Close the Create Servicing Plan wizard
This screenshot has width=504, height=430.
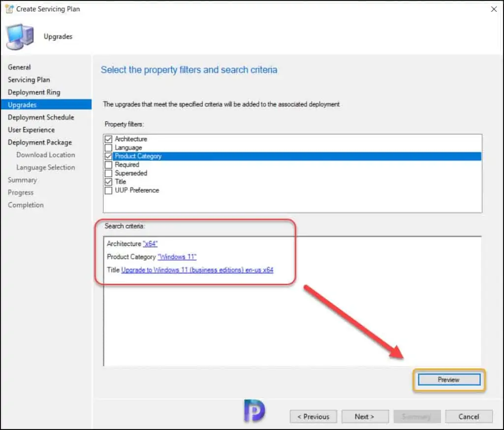494,9
